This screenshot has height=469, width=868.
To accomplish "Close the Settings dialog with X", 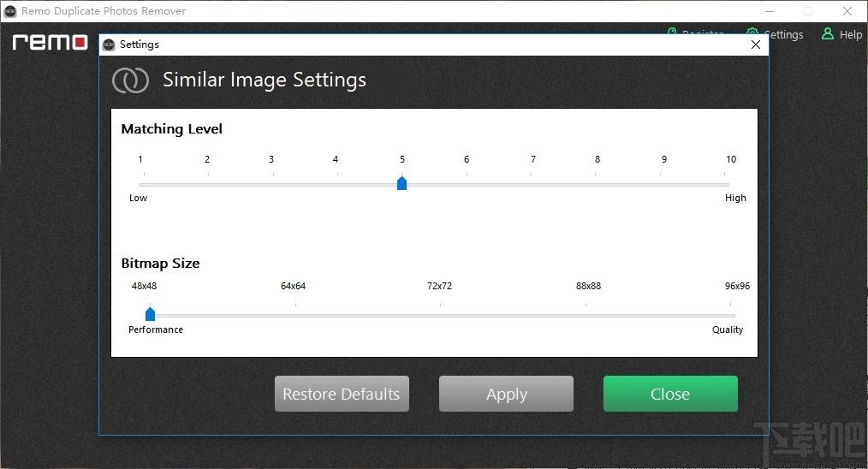I will point(756,45).
